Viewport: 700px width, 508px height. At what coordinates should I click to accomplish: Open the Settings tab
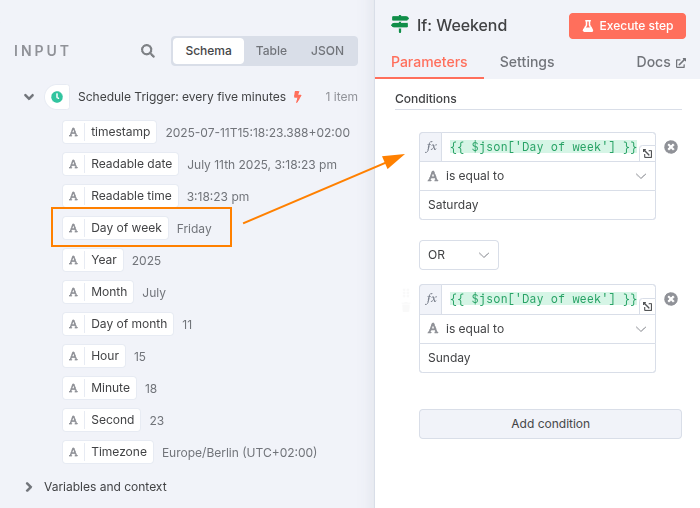[527, 62]
